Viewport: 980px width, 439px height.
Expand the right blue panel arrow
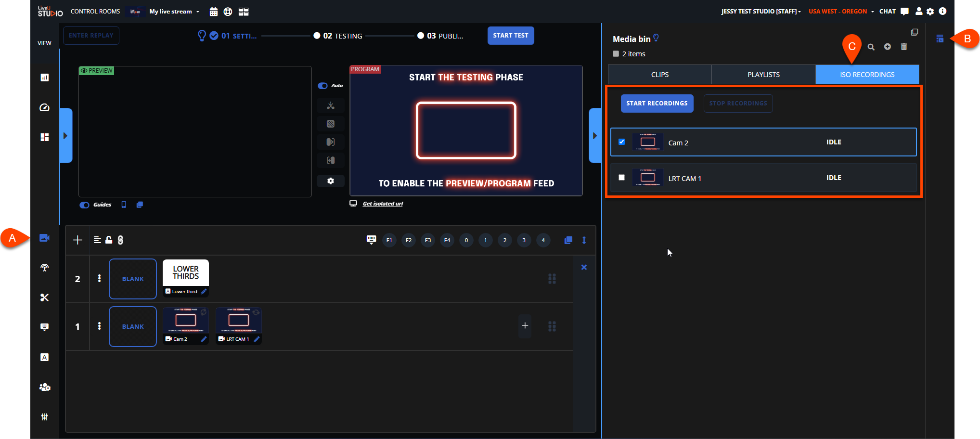coord(595,136)
